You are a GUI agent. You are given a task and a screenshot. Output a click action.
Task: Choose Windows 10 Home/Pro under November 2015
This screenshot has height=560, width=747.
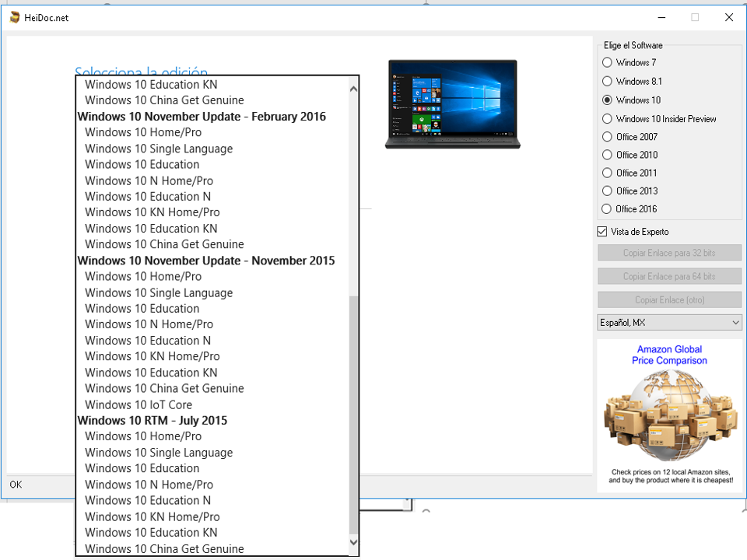pos(143,277)
